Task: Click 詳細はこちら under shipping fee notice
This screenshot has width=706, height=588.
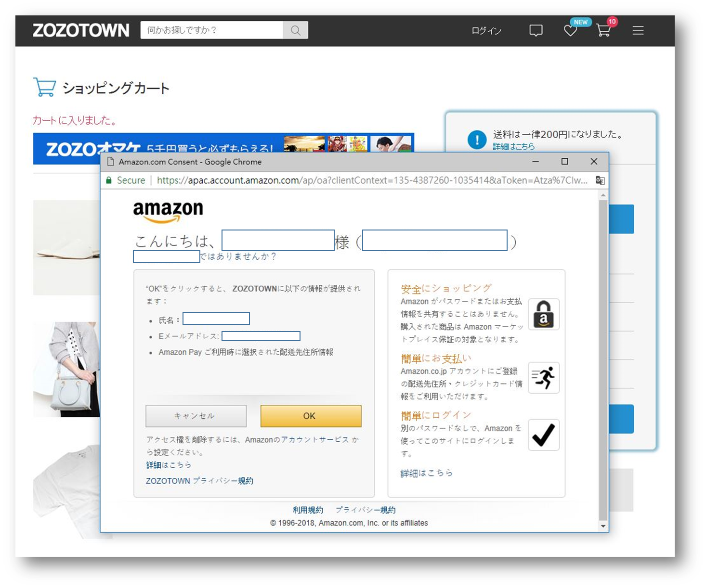Action: coord(513,146)
